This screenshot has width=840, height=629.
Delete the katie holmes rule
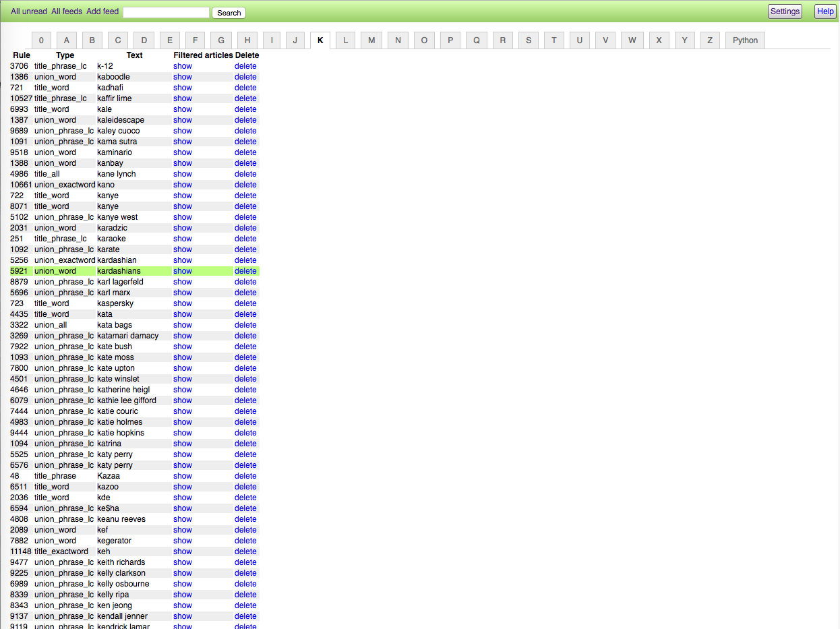pyautogui.click(x=245, y=422)
